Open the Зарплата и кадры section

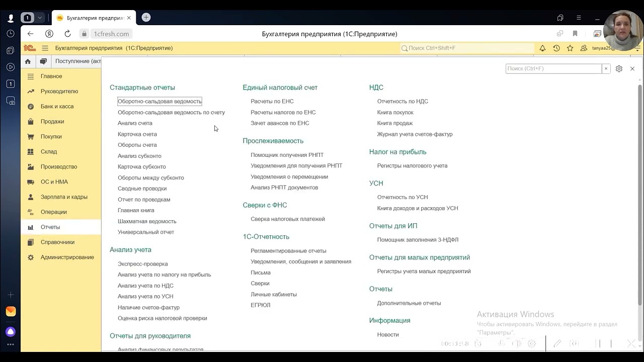tap(61, 197)
